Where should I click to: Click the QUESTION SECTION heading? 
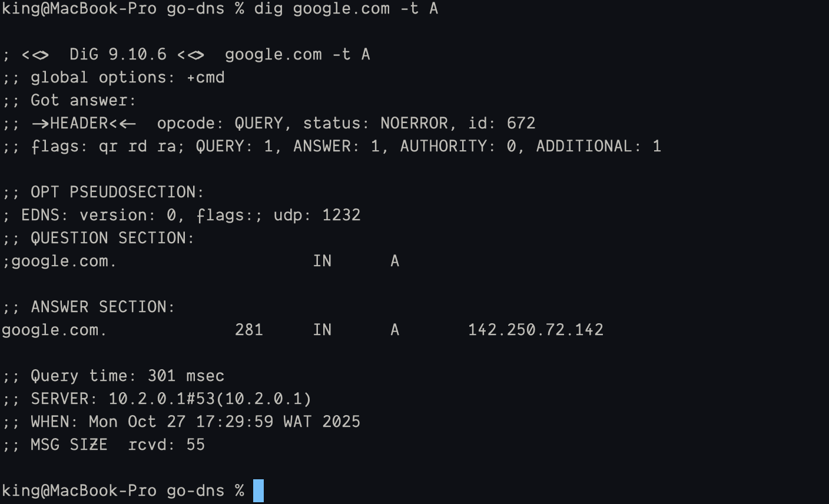pos(112,238)
